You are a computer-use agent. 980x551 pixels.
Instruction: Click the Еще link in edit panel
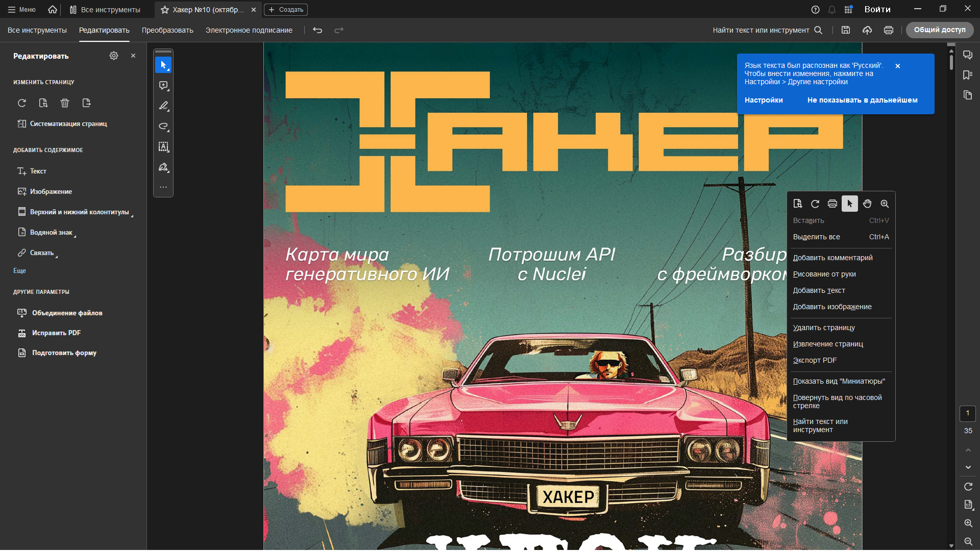click(19, 270)
